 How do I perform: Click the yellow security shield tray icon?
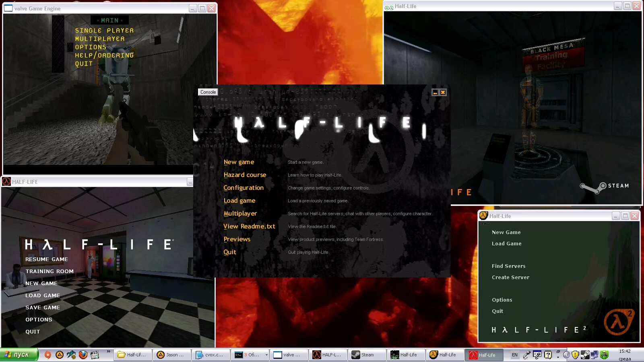click(575, 355)
